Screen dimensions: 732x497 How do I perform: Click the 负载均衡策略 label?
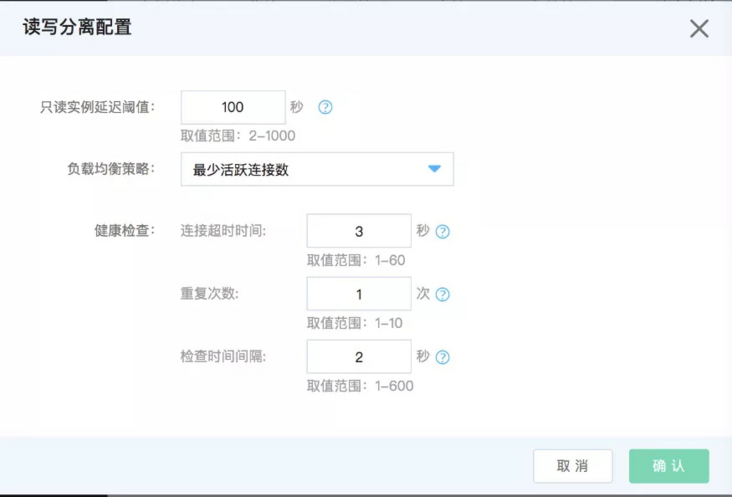(111, 168)
